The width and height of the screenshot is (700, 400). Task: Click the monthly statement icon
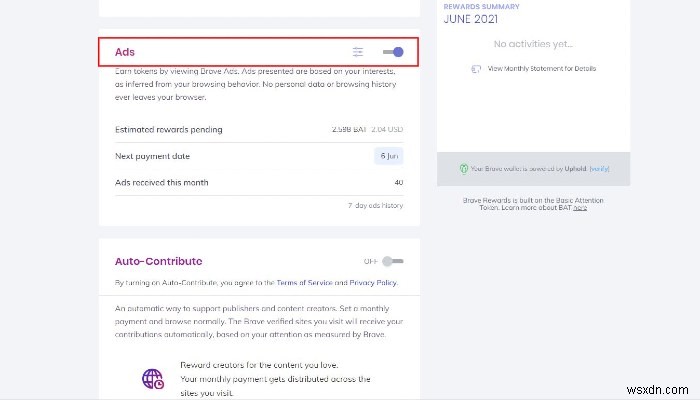click(476, 69)
